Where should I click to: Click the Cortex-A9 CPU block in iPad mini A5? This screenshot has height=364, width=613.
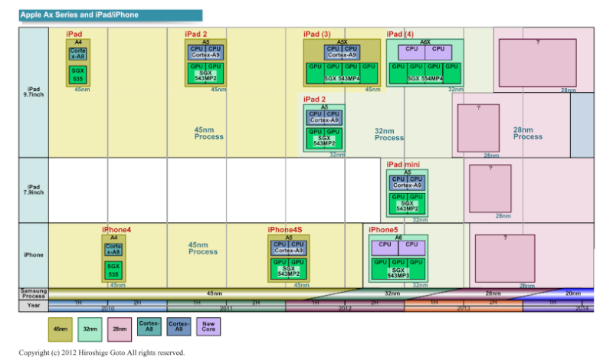407,182
